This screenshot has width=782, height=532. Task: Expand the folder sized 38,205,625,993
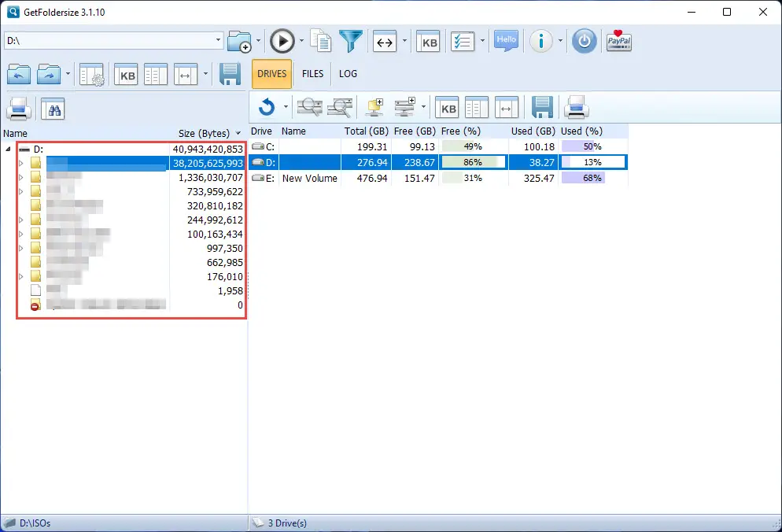21,163
